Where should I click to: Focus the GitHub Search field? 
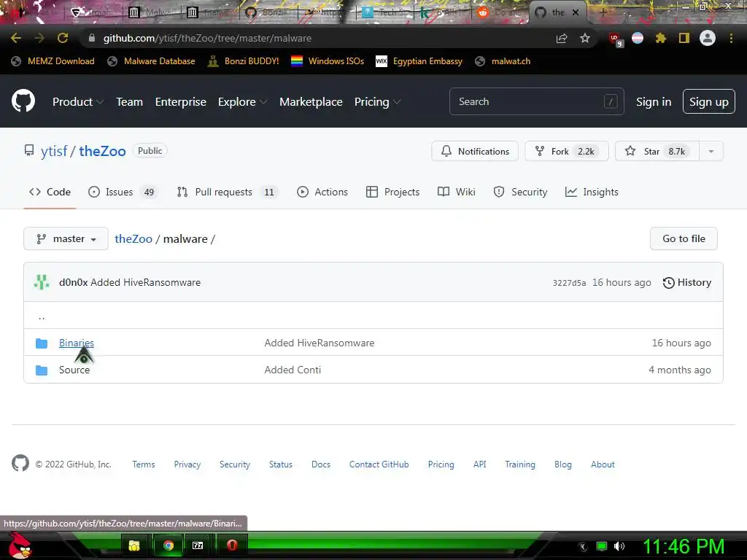coord(536,101)
